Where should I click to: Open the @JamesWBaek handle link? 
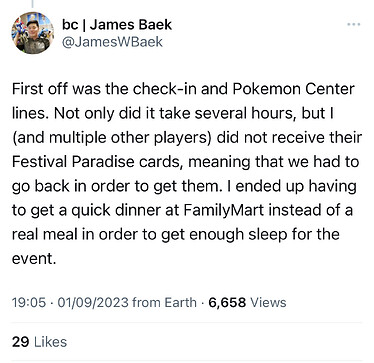112,42
